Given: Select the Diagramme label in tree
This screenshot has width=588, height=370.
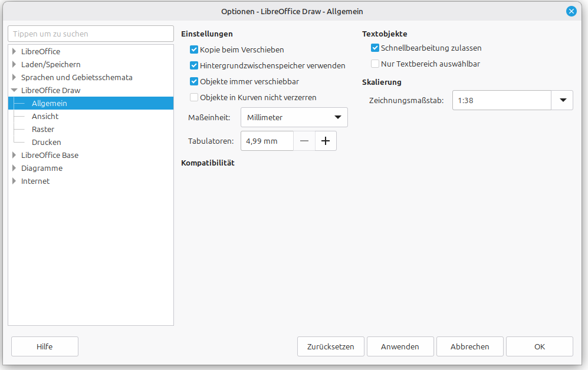Looking at the screenshot, I should tap(42, 168).
